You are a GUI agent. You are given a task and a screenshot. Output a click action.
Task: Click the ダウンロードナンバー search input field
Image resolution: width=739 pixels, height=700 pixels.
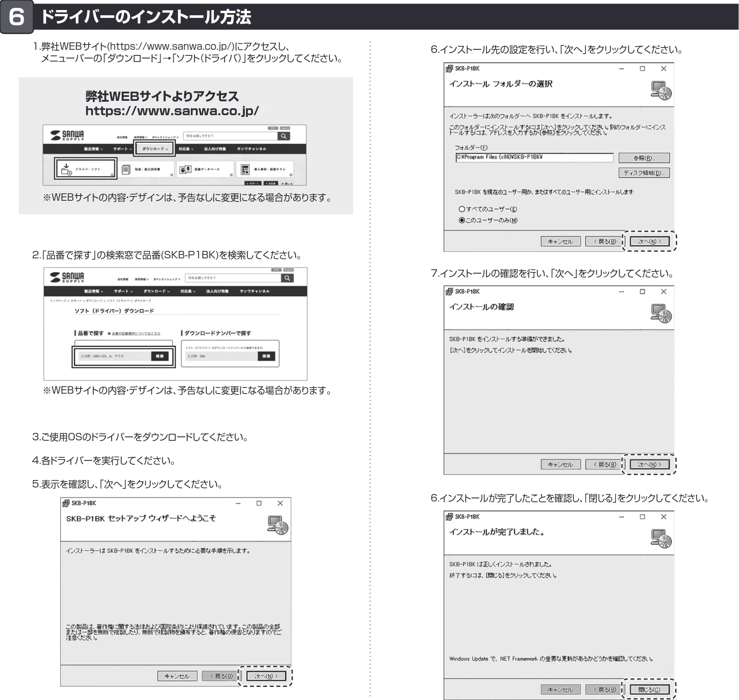[222, 356]
